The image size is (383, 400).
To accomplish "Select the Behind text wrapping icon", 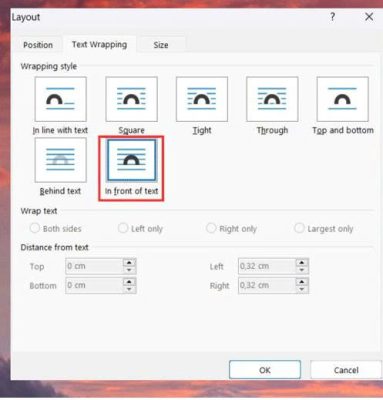I will click(x=60, y=160).
